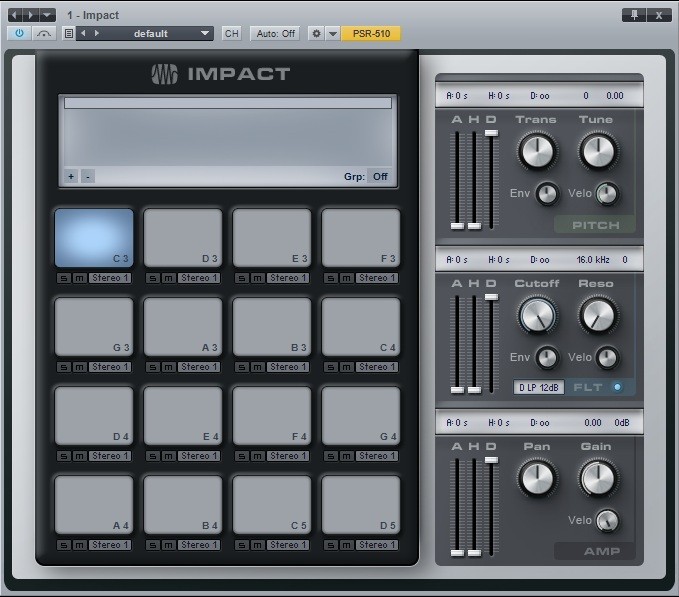Mute the C 3 pad
679x597 pixels.
[x=79, y=278]
